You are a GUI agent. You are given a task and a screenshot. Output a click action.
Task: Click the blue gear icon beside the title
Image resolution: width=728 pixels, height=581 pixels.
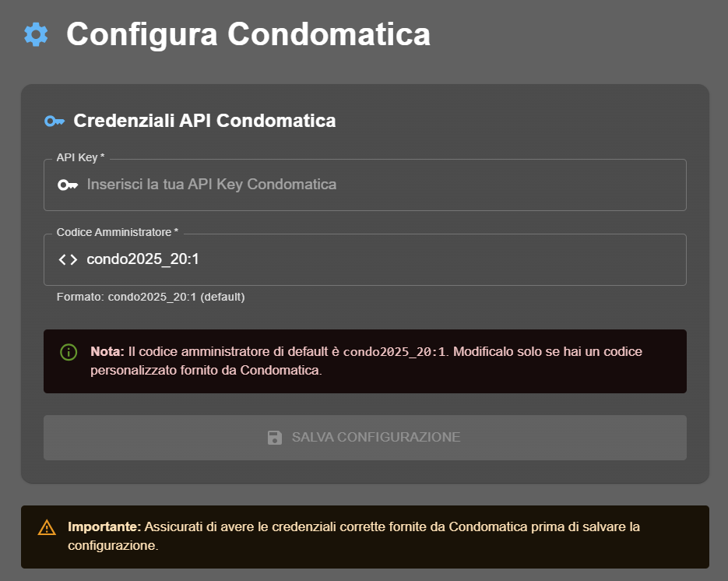(34, 34)
